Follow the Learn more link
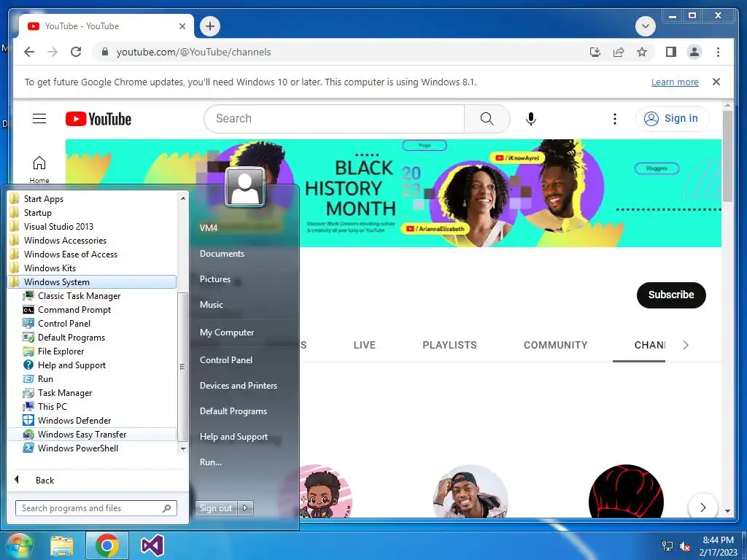Image resolution: width=747 pixels, height=560 pixels. (675, 82)
